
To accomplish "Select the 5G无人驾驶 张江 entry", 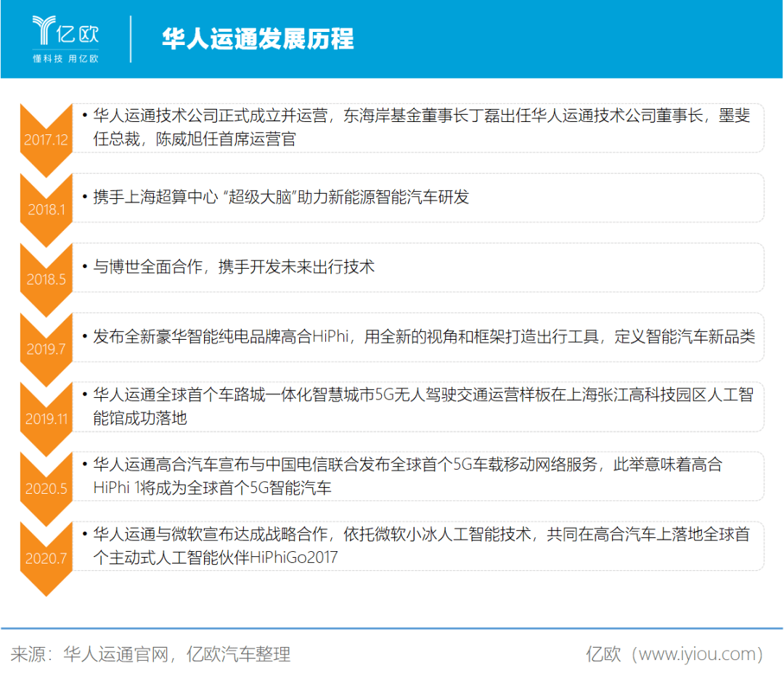I will (x=422, y=406).
